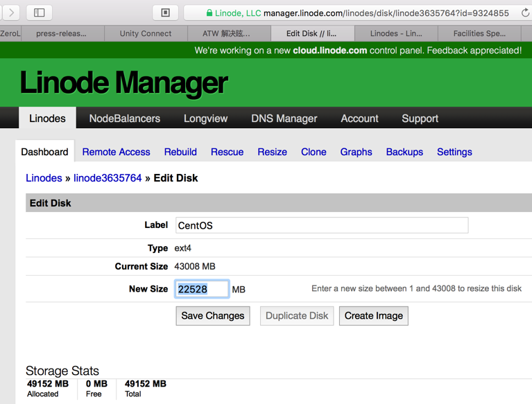Switch to the Unity Connect browser tab
Viewport: 532px width, 404px height.
point(146,33)
